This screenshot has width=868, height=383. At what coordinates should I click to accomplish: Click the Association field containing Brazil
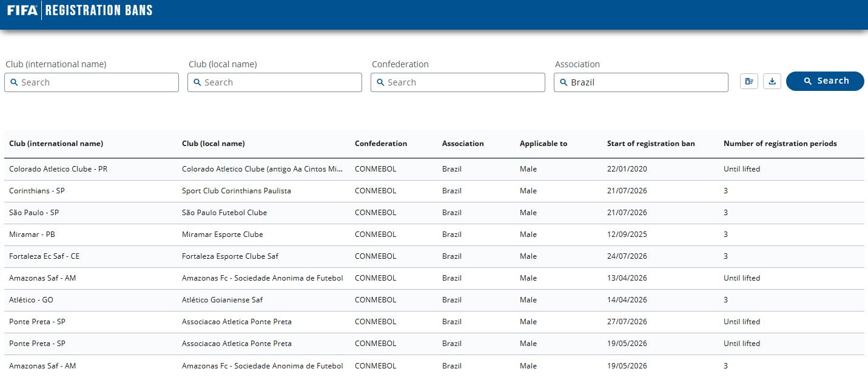point(641,82)
